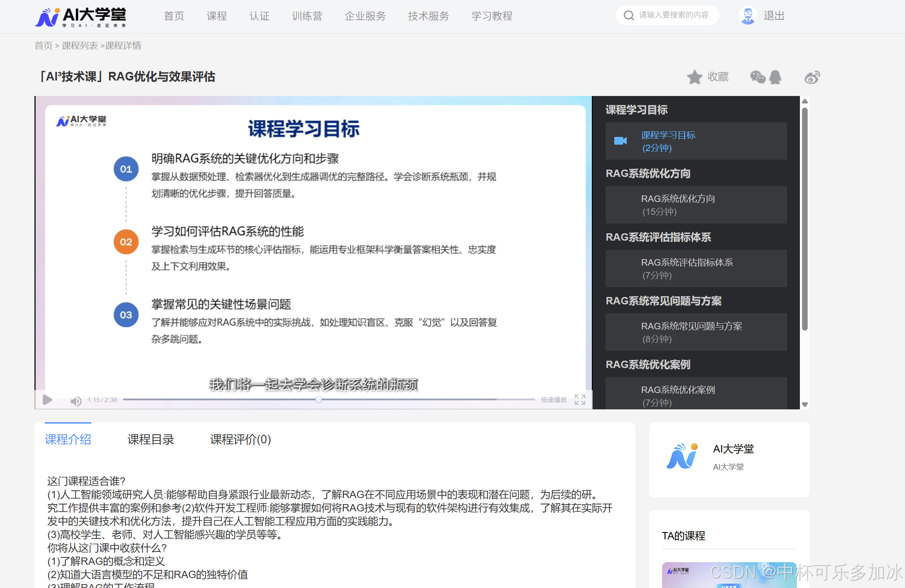The image size is (905, 588).
Task: Click the search magnifier icon
Action: 629,15
